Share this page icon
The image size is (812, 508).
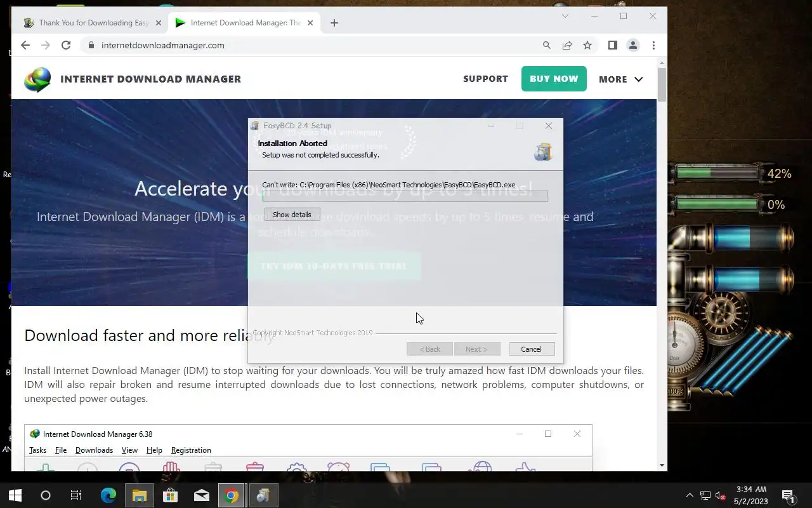[x=567, y=45]
